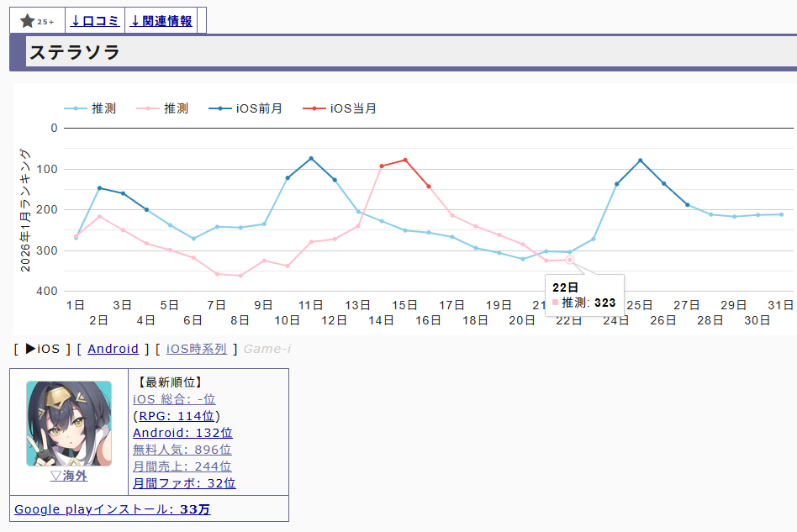Viewport: 797px width, 532px height.
Task: Jump down to ↓口コミ section
Action: pos(95,21)
